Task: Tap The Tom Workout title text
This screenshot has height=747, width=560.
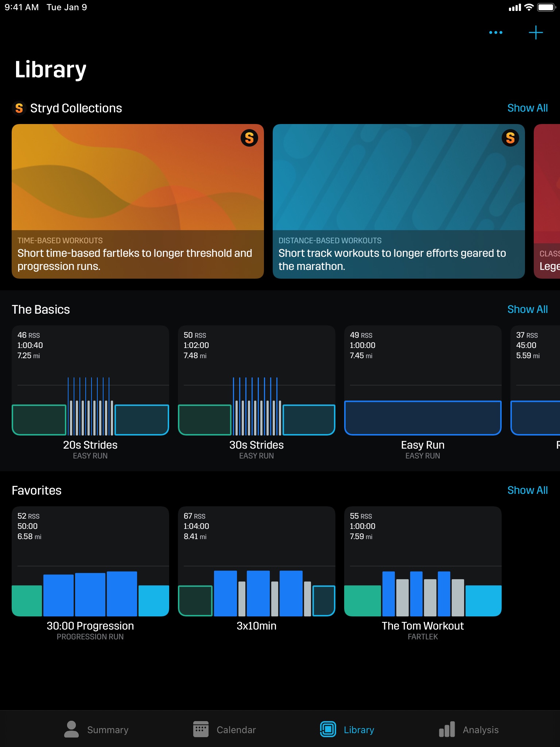Action: coord(423,626)
